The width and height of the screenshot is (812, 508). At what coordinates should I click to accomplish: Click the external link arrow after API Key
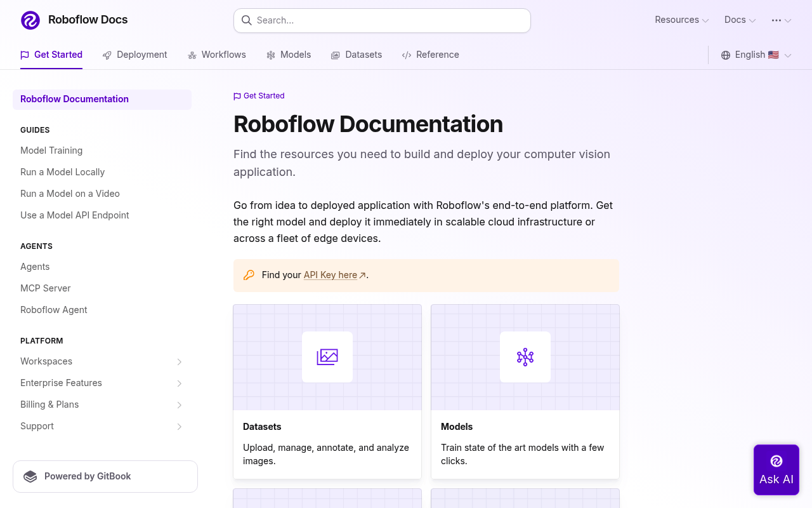(363, 276)
